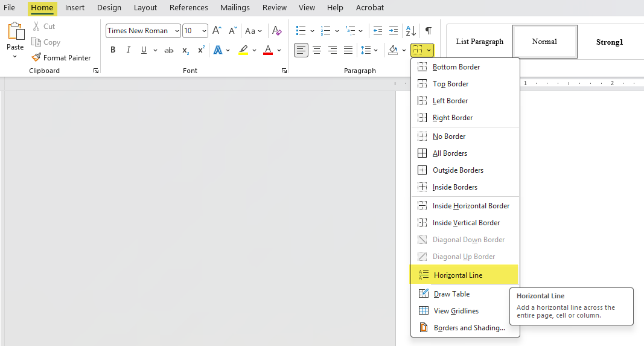Choose Outside Borders in the menu

coord(465,170)
